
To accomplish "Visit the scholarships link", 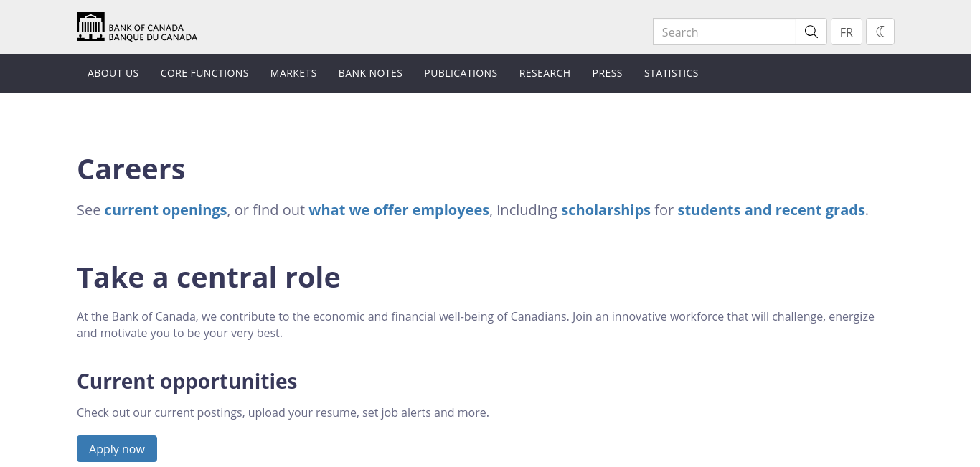I will pos(606,210).
